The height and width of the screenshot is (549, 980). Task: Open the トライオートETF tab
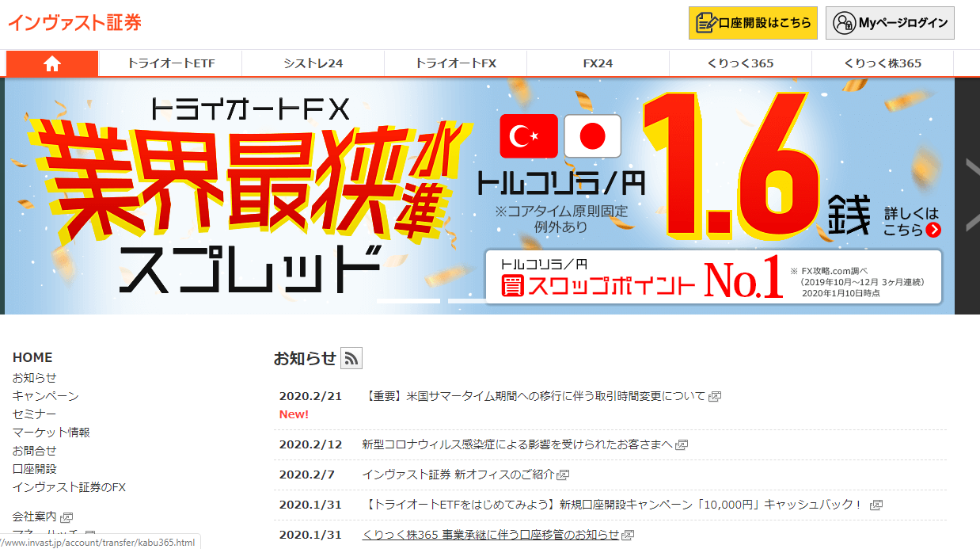click(171, 63)
